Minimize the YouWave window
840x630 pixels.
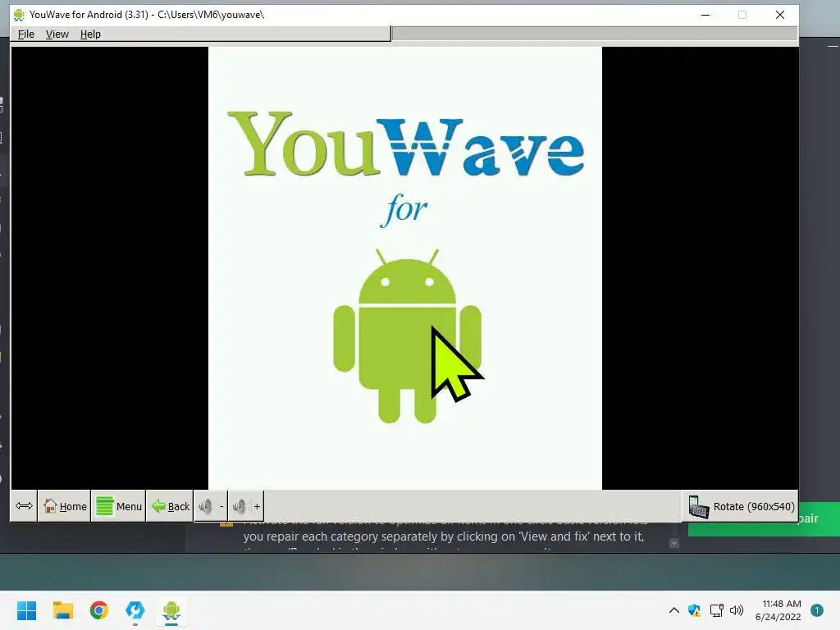(x=705, y=15)
